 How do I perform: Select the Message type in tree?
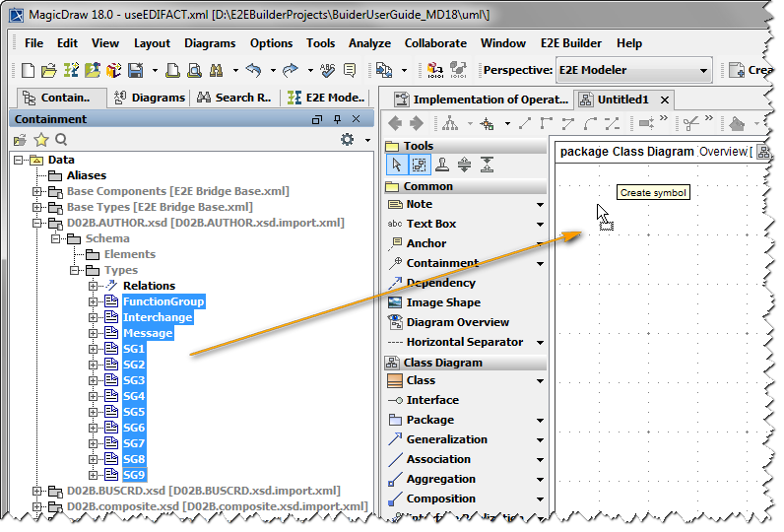(148, 333)
